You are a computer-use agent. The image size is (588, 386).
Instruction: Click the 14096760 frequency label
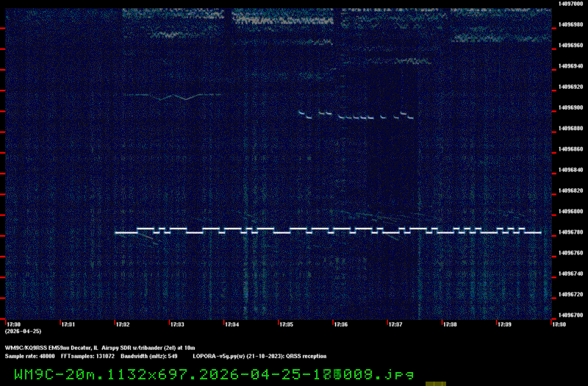point(571,253)
